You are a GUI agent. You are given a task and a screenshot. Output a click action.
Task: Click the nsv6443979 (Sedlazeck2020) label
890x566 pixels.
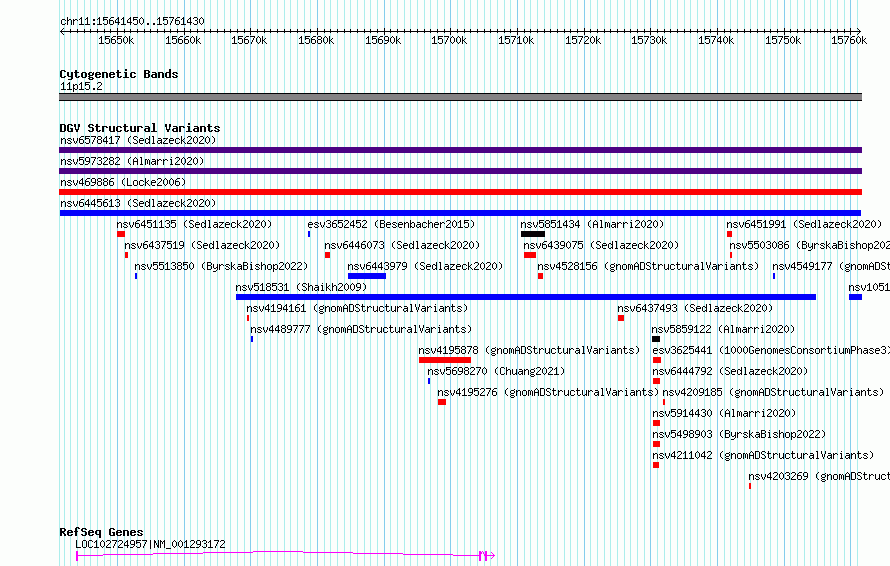pos(425,266)
